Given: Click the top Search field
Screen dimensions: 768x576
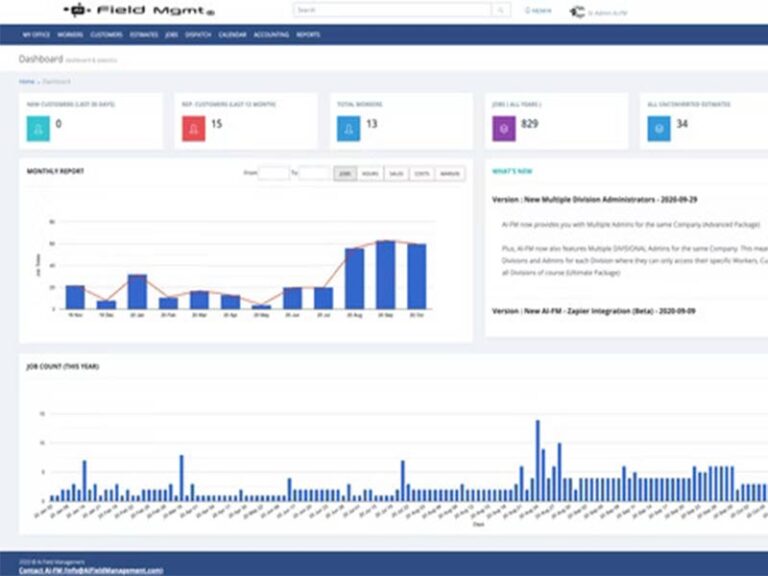Looking at the screenshot, I should tap(392, 10).
